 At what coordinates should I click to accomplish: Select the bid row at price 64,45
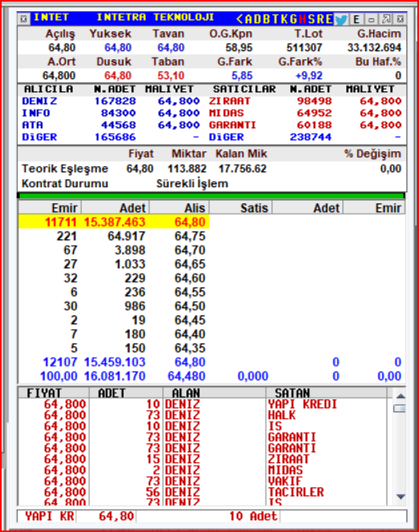114,320
